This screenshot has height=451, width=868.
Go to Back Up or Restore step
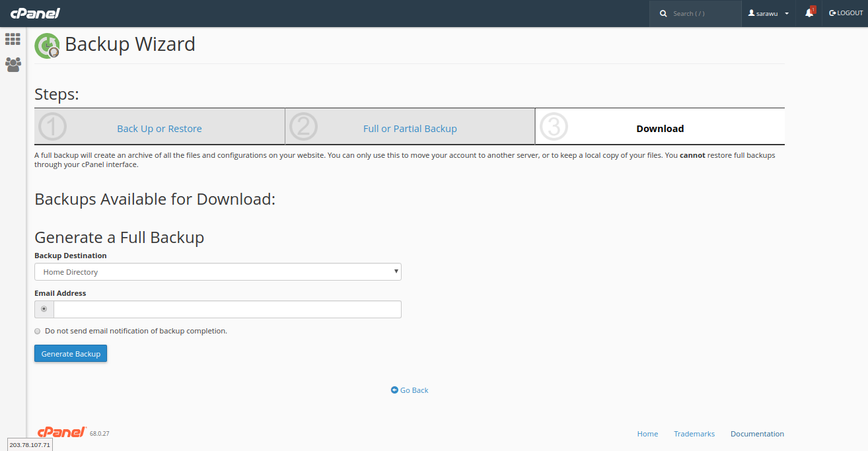pos(159,129)
